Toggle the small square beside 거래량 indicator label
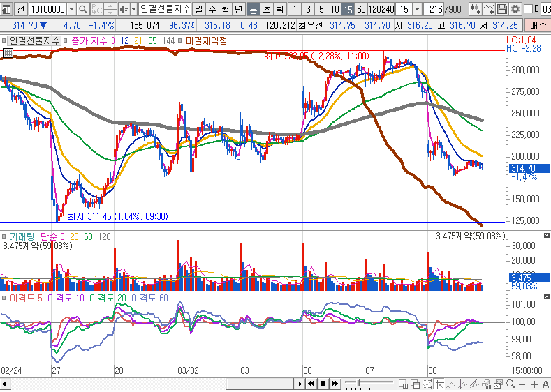The height and width of the screenshot is (392, 551). click(4, 236)
